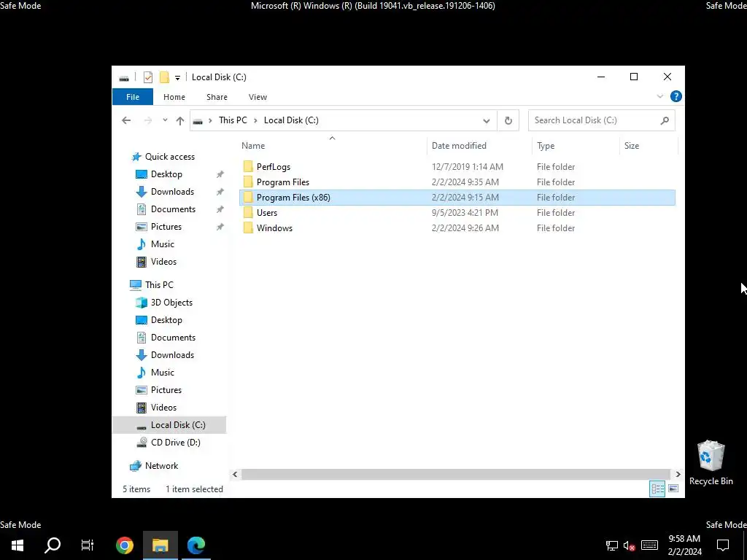The image size is (747, 560).
Task: Open Desktop under This PC
Action: pos(166,320)
